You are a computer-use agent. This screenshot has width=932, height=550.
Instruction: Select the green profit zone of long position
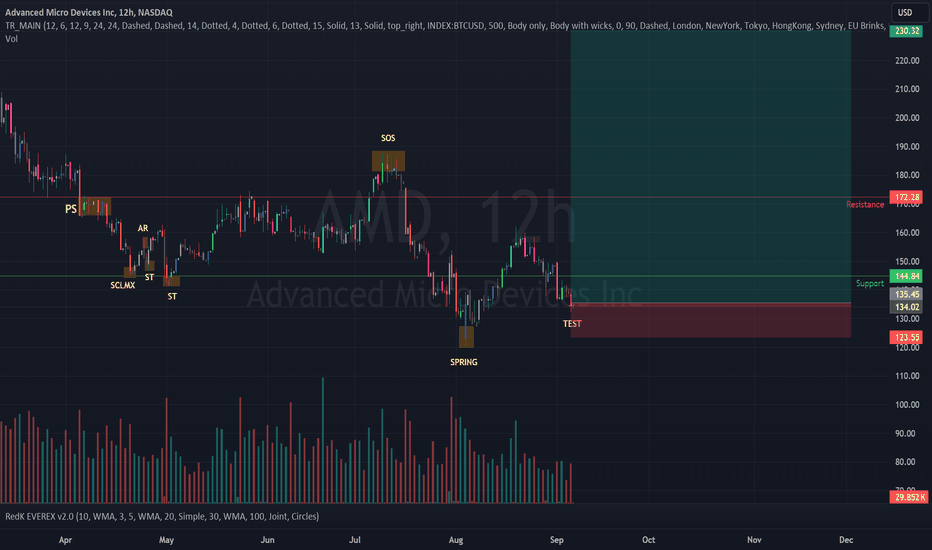click(x=711, y=166)
